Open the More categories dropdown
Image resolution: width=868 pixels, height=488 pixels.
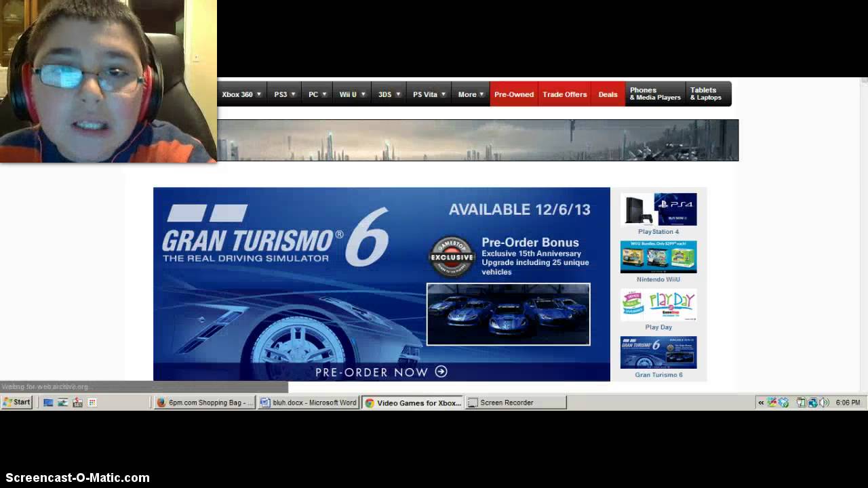click(x=471, y=94)
